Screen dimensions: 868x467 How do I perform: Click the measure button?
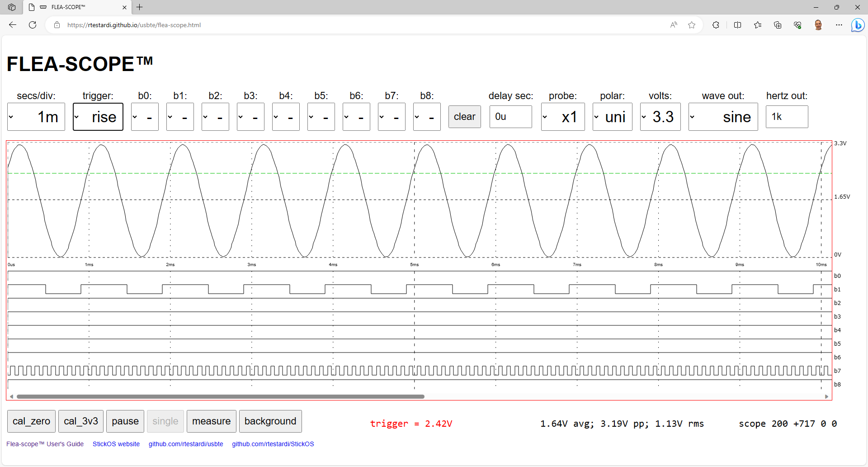click(x=211, y=421)
